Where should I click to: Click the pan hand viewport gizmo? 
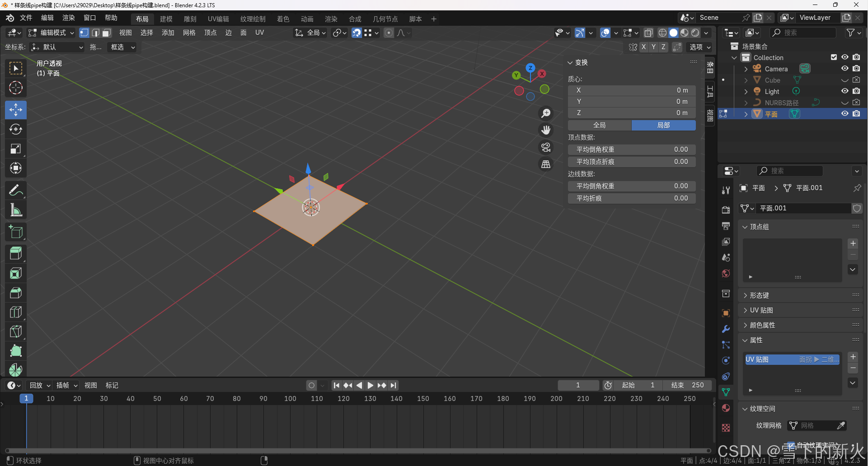(x=546, y=130)
